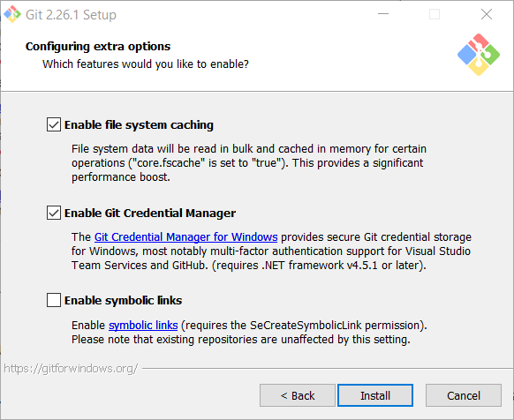
Task: Click the disabled maximize window icon
Action: coord(435,14)
